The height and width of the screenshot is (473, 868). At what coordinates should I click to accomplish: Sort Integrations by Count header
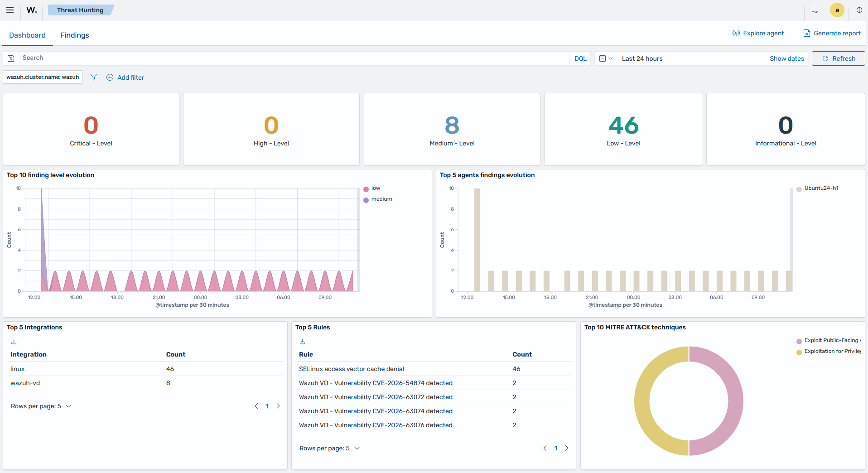click(176, 354)
